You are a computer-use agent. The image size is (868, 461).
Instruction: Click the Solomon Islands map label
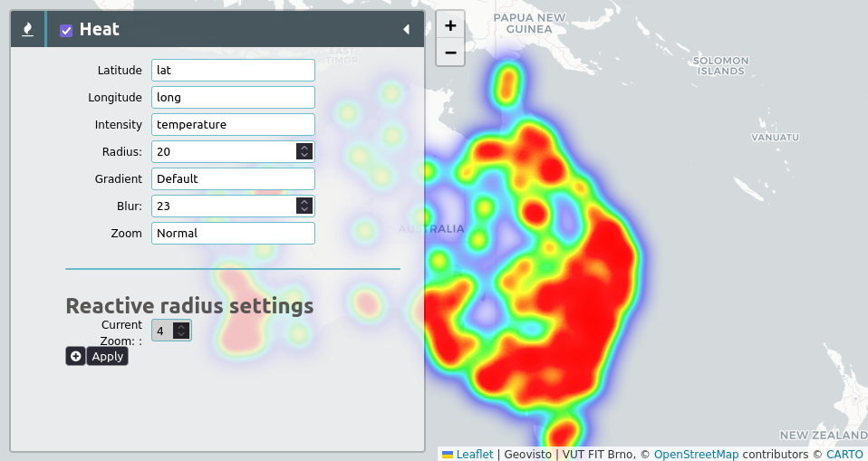tap(720, 66)
